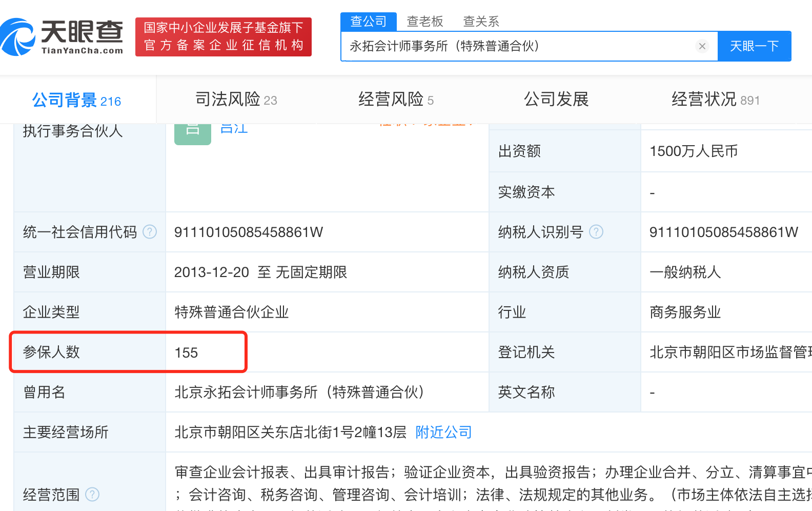Open the 经营状况 section tab

(715, 100)
